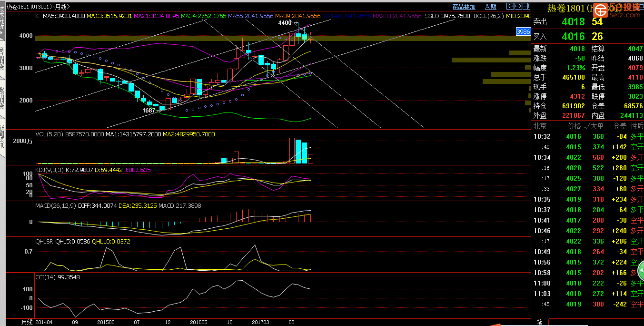Select the 10:34 trade row
Viewport: 644px width, 326px height.
pos(588,157)
